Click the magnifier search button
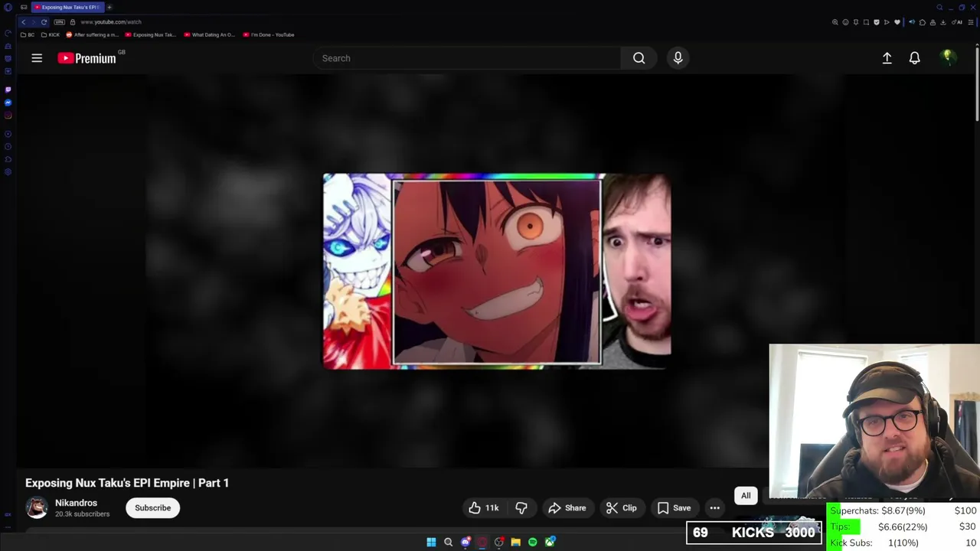The height and width of the screenshot is (551, 980). point(639,58)
